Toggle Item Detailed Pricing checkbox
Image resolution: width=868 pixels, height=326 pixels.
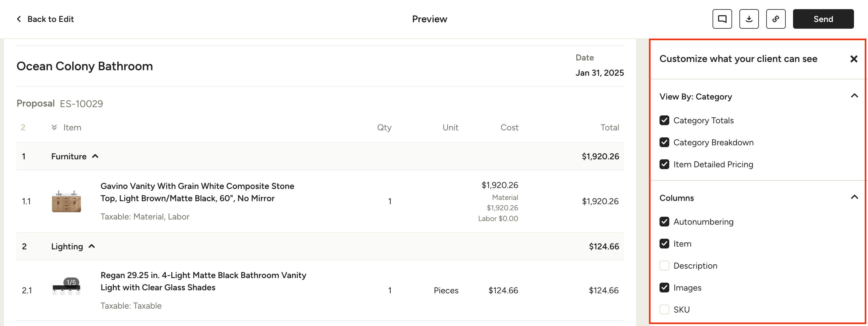click(664, 164)
